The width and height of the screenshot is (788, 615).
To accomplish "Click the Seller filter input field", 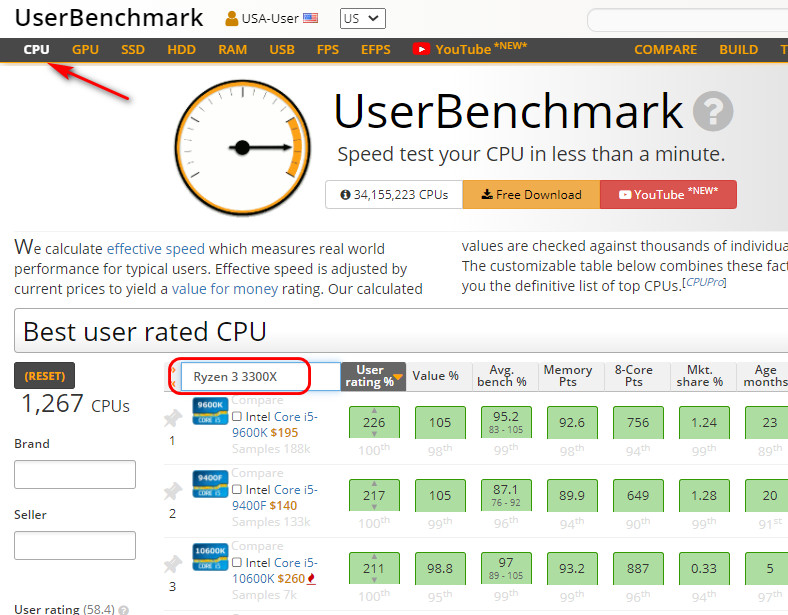I will click(75, 545).
